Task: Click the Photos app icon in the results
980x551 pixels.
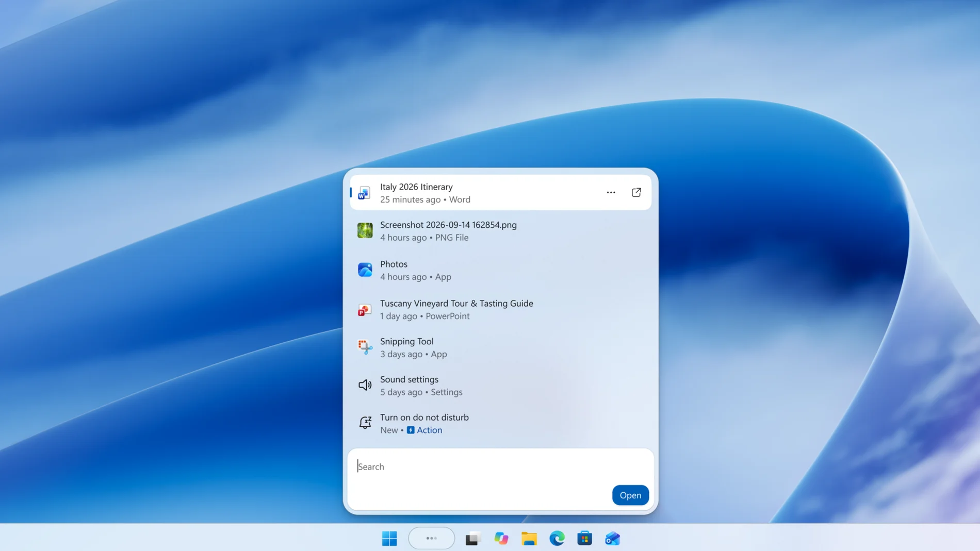Action: click(365, 270)
